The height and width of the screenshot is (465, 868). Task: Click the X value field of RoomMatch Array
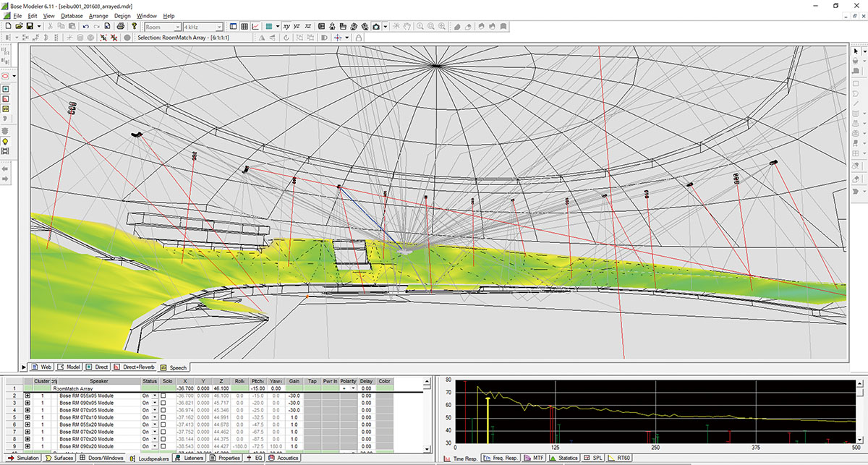[184, 388]
